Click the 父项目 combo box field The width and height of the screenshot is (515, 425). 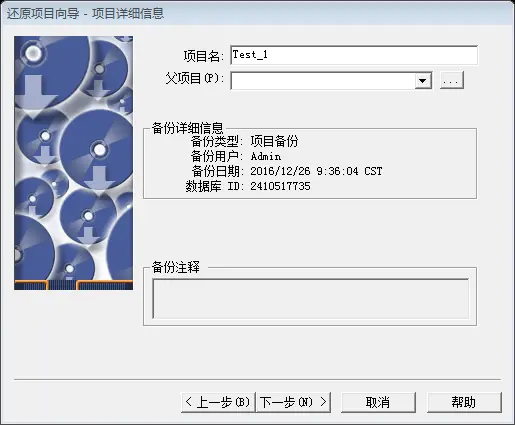(331, 81)
